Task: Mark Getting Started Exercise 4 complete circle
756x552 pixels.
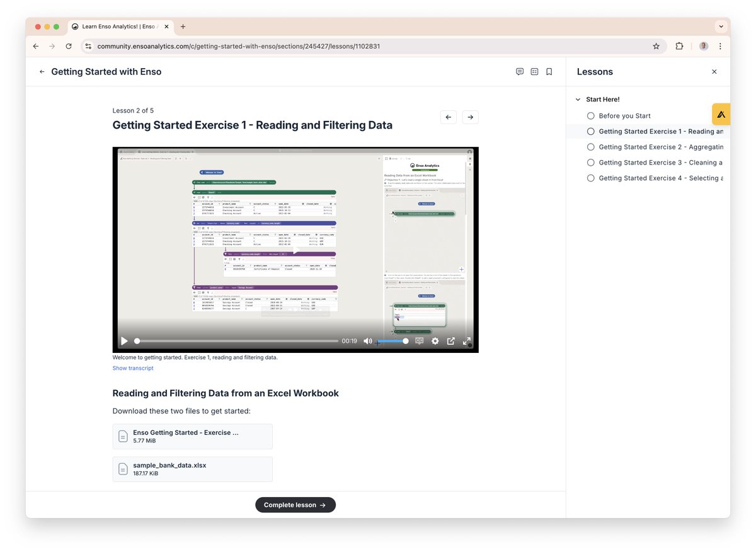Action: click(x=591, y=178)
